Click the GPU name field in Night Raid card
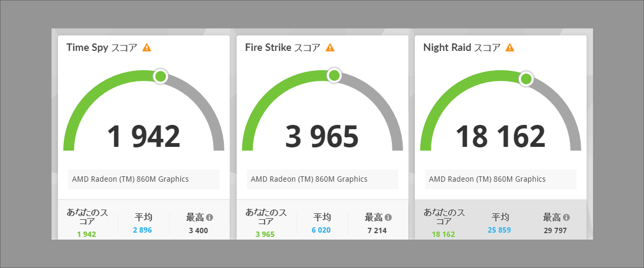This screenshot has height=268, width=644. 501,179
